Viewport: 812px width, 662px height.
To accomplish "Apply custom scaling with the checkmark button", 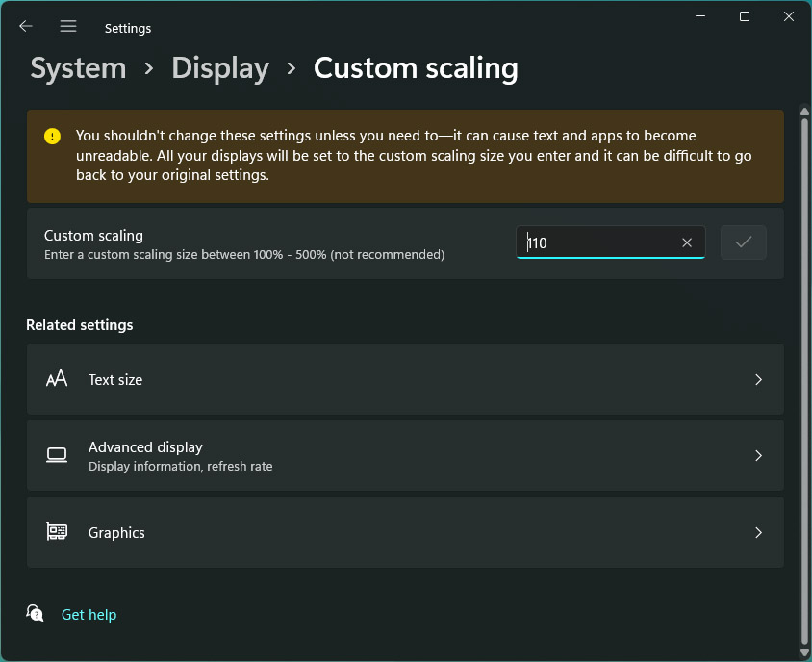I will click(x=743, y=242).
